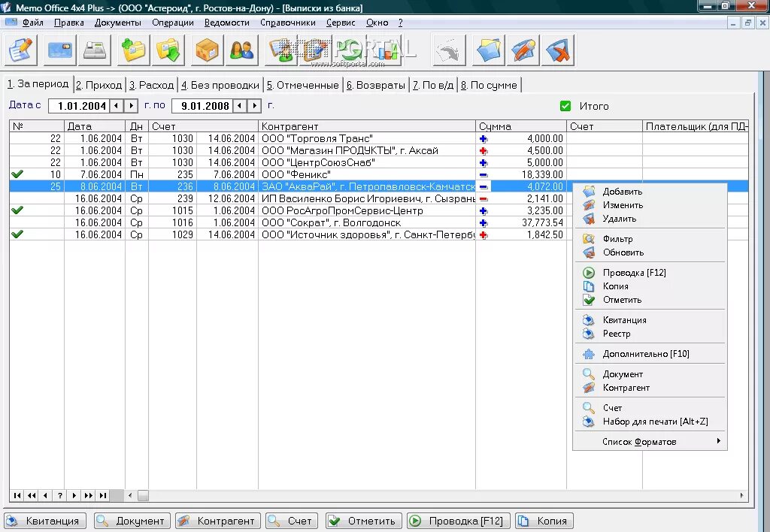Jump to last record with navigator button
Viewport: 770px width, 532px height.
tap(102, 495)
